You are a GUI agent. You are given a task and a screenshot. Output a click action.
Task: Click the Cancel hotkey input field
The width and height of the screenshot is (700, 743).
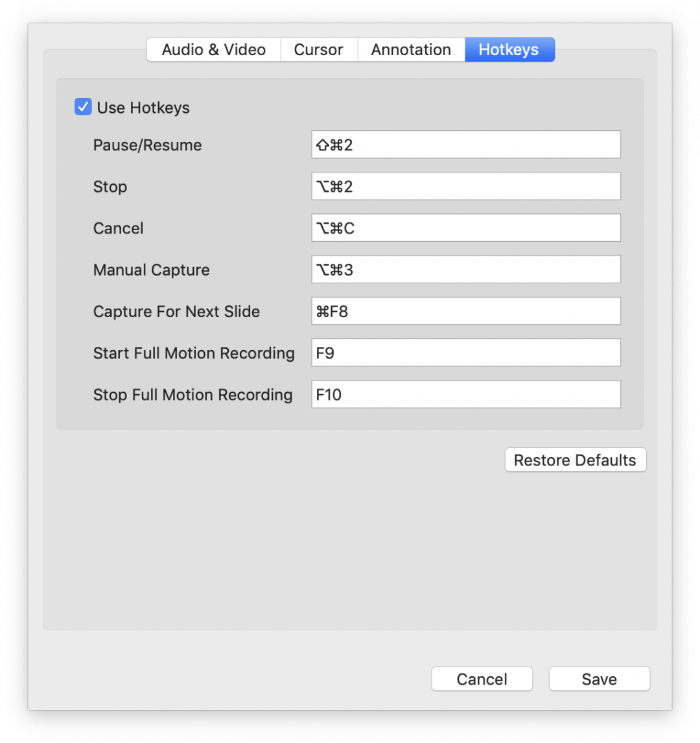465,228
